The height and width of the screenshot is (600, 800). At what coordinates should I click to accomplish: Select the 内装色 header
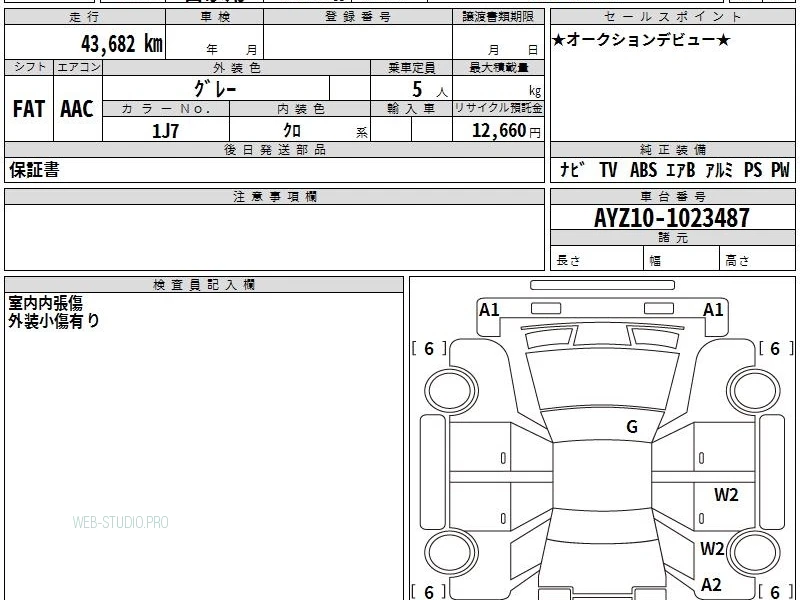(301, 109)
